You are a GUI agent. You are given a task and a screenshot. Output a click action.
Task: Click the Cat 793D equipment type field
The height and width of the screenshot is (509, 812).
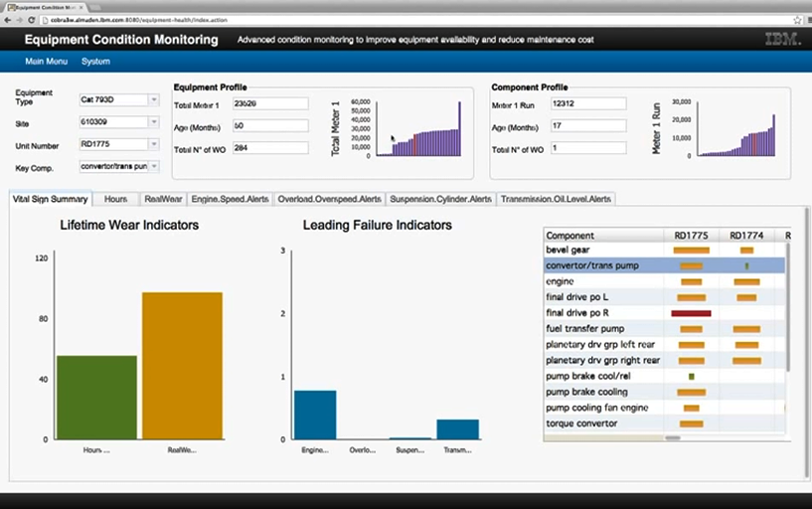click(114, 99)
